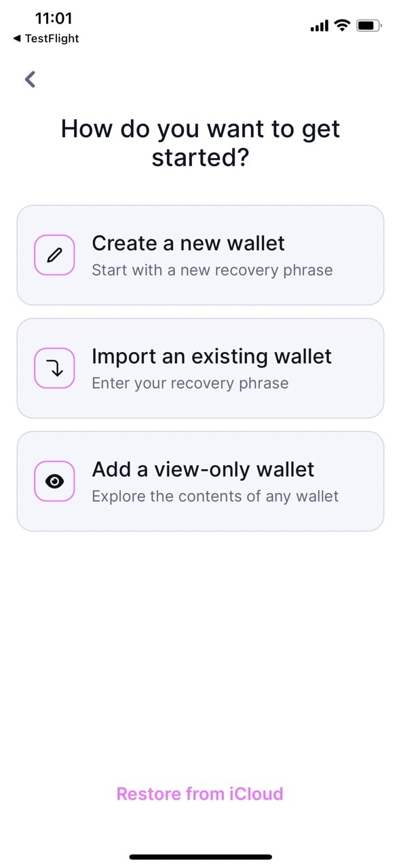The width and height of the screenshot is (401, 868).
Task: Open "Start with a new recovery phrase" option
Action: pyautogui.click(x=212, y=270)
